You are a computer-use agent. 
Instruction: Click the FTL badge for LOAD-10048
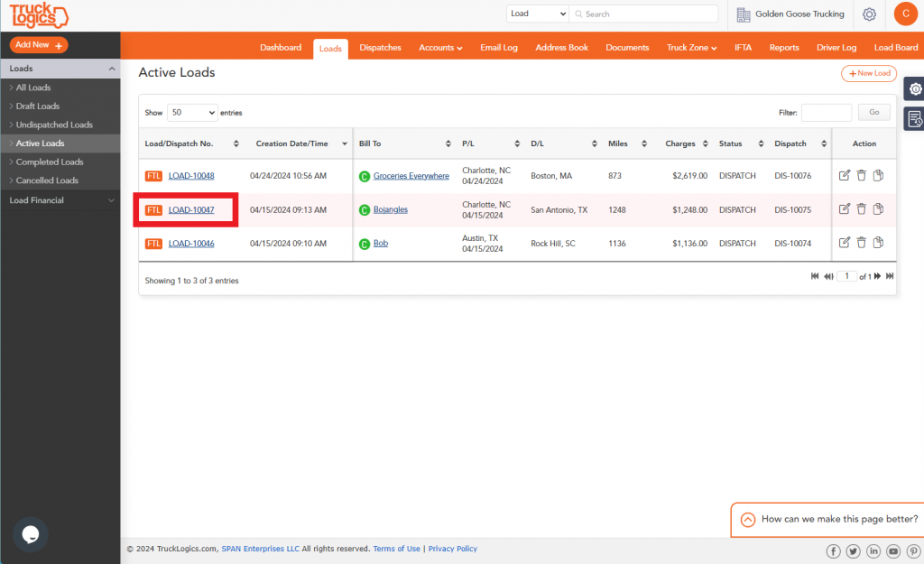coord(153,176)
